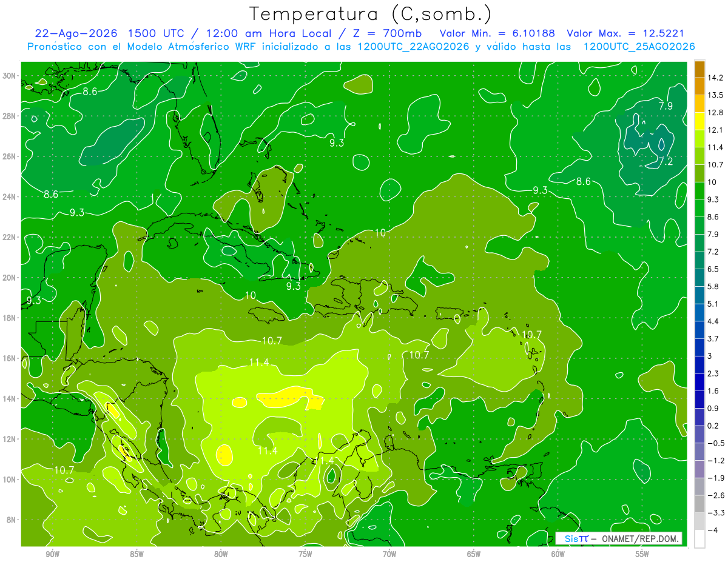
Task: Select the date 22-Ago-2026 in the header
Action: (x=76, y=33)
